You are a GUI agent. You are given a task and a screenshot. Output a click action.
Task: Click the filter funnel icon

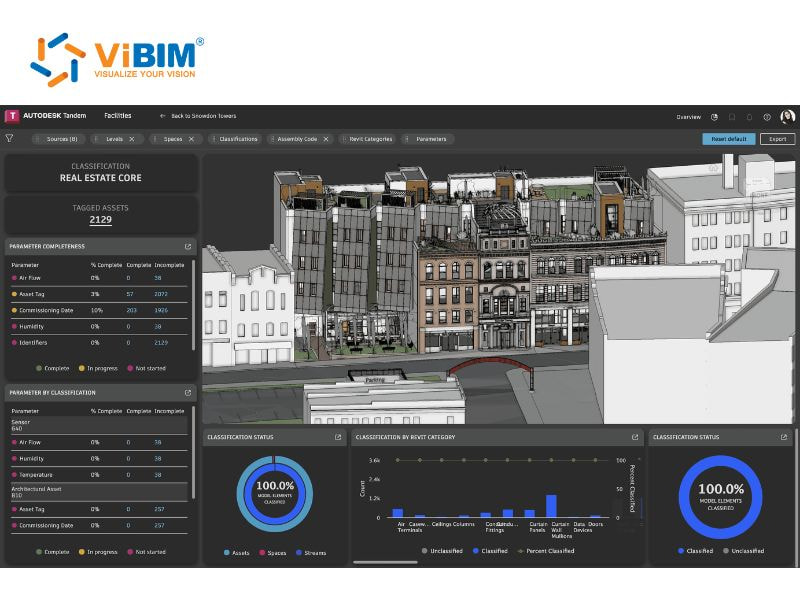[10, 140]
